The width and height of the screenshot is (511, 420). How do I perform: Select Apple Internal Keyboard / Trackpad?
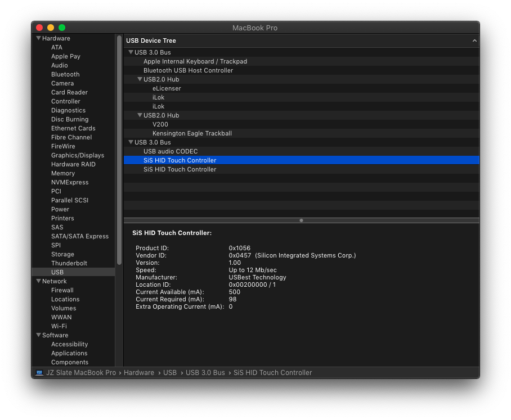[195, 61]
